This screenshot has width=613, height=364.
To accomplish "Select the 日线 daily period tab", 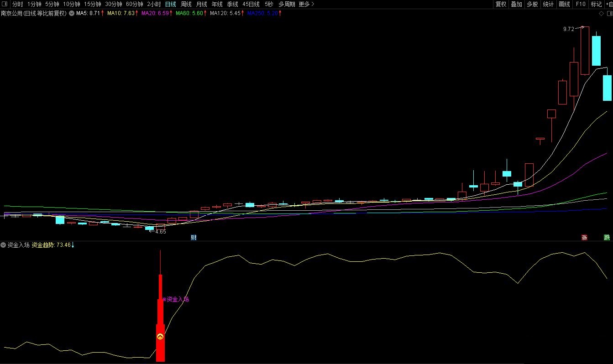I will click(170, 4).
